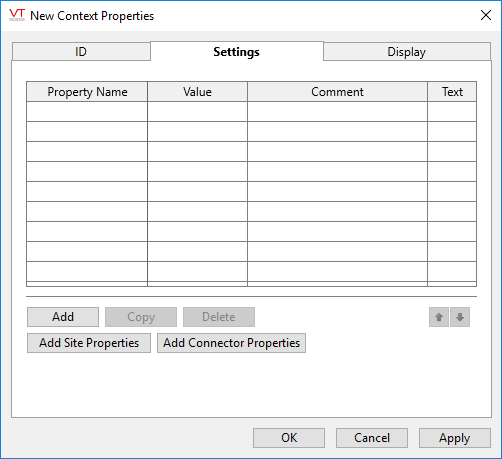Click the Copy button

click(x=141, y=317)
